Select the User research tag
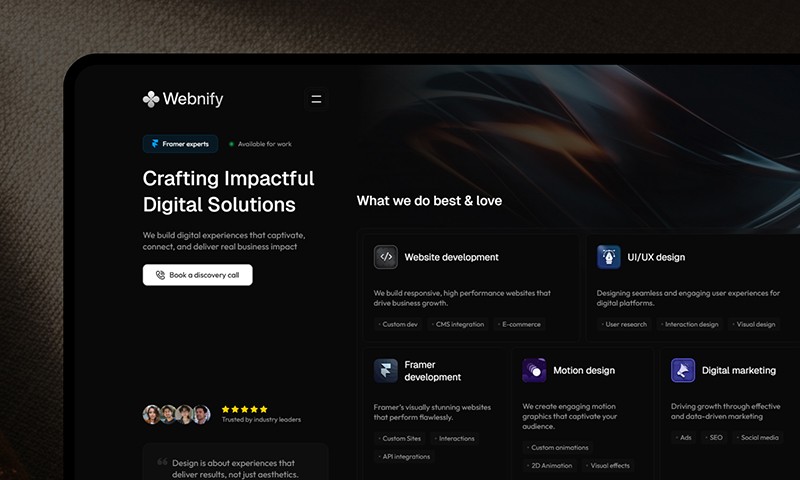This screenshot has height=480, width=800. point(624,324)
